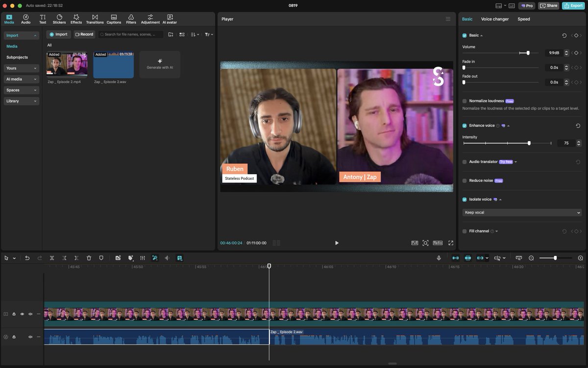The image size is (588, 368).
Task: Enter fullscreen preview in the player
Action: (x=450, y=243)
